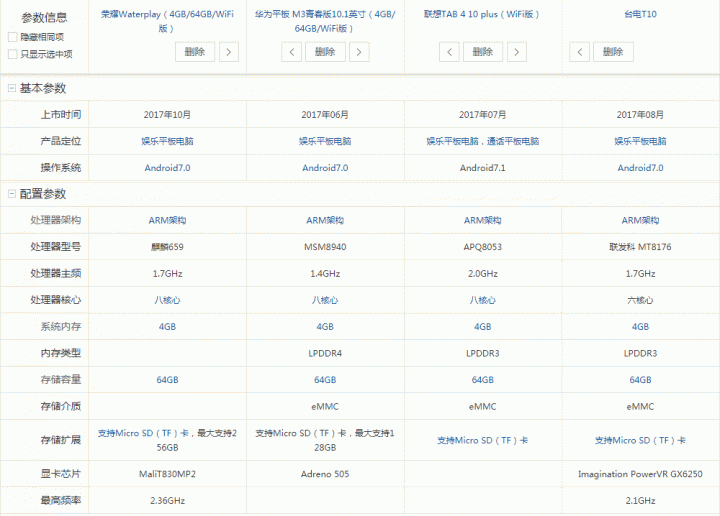Select LPDDR4 memory type value
The width and height of the screenshot is (720, 516).
pos(325,353)
